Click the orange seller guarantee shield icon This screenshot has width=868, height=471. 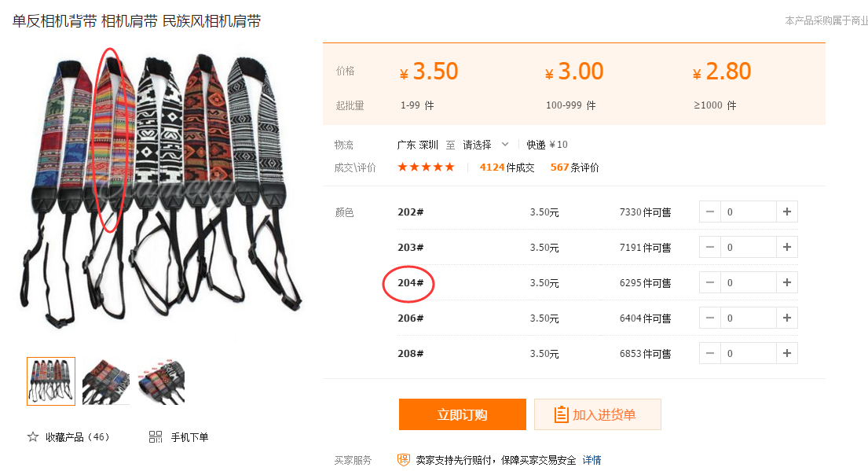[404, 459]
